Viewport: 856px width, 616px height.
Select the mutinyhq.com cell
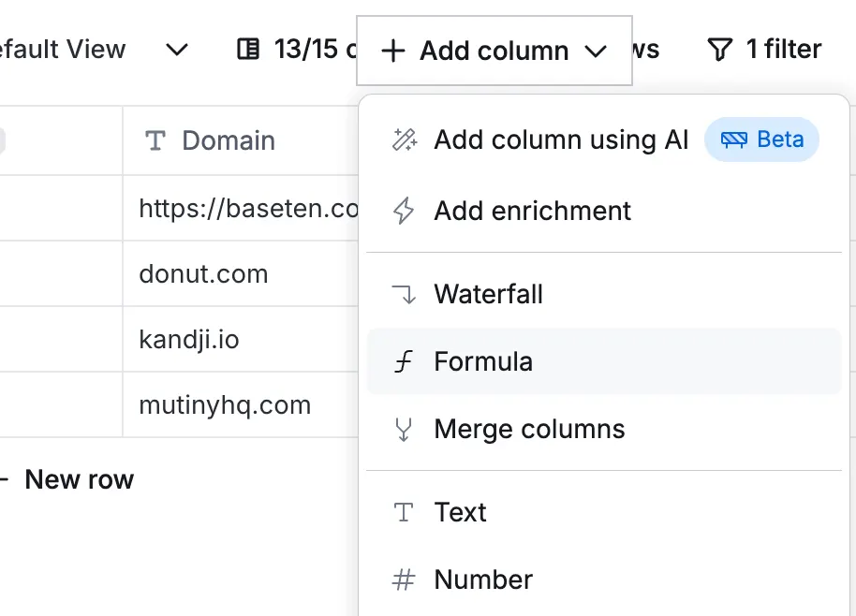(x=241, y=404)
